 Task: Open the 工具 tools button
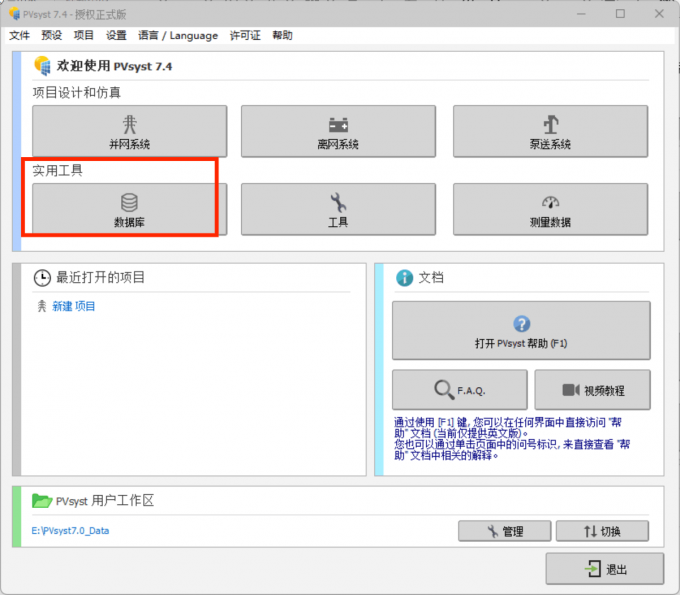coord(338,209)
